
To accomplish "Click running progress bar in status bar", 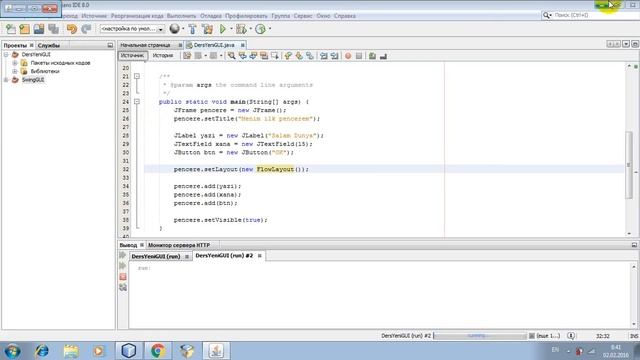I will pos(480,336).
